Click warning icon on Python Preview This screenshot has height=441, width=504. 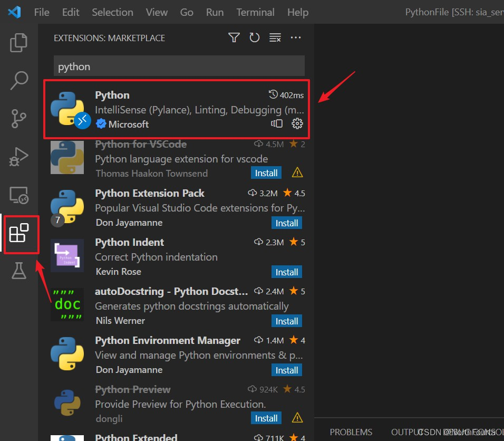click(x=297, y=418)
